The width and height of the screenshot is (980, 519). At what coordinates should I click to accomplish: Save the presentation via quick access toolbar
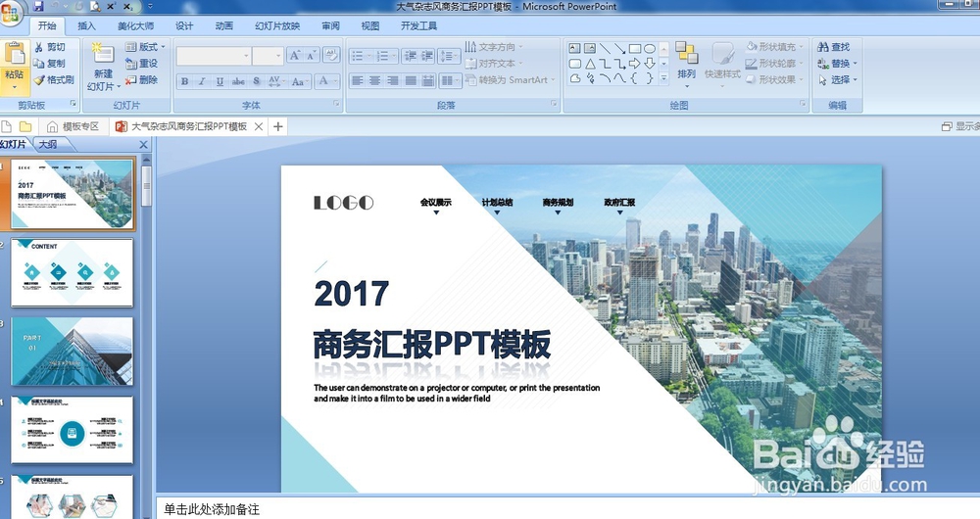coord(38,6)
